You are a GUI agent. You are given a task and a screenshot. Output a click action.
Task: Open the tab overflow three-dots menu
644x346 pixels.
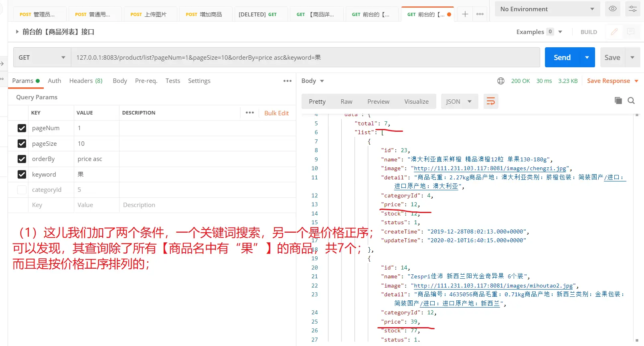coord(480,14)
